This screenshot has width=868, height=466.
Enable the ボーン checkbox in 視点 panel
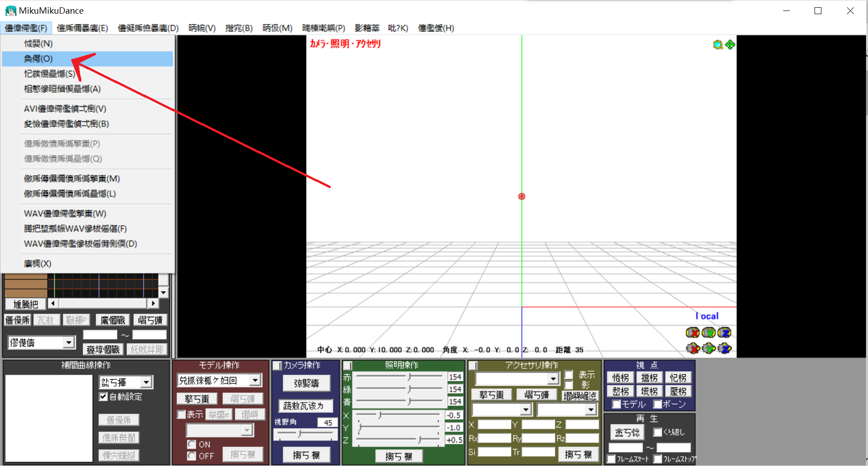click(657, 404)
